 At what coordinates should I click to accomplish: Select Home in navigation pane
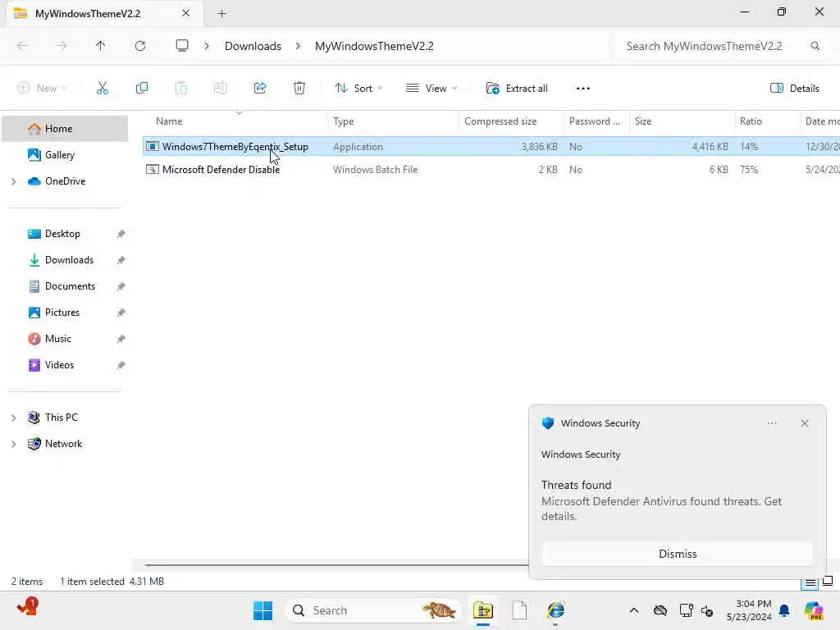65,129
